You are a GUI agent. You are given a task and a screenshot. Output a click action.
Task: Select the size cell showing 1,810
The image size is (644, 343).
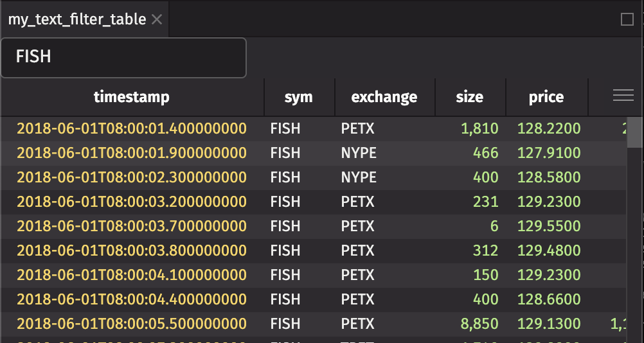pyautogui.click(x=479, y=128)
